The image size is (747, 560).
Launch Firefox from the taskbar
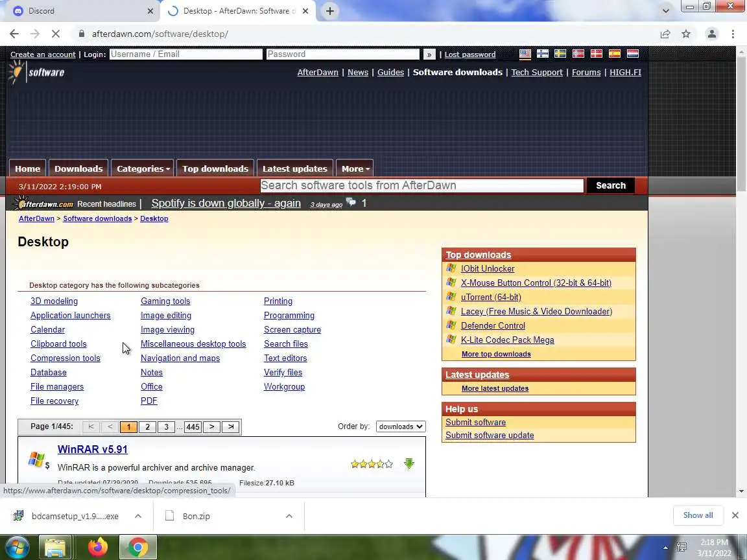point(98,548)
